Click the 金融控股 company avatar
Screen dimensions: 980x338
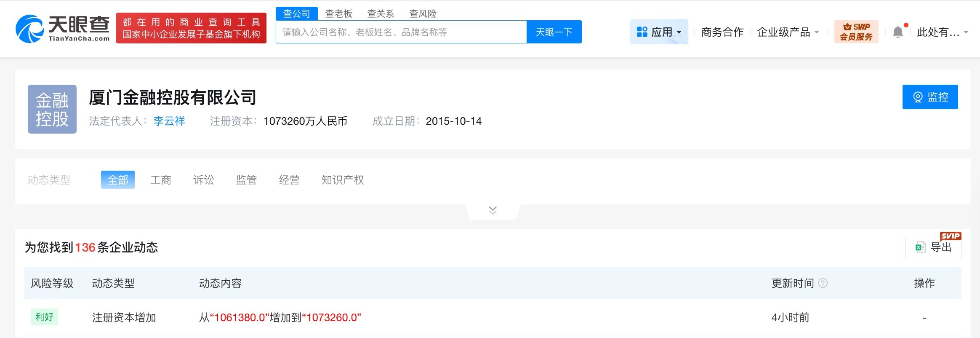point(52,109)
